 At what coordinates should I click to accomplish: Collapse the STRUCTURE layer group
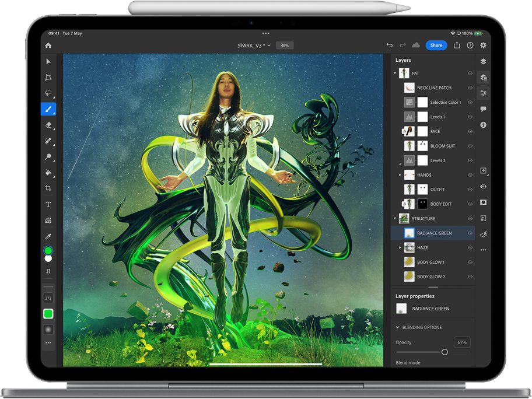[395, 219]
